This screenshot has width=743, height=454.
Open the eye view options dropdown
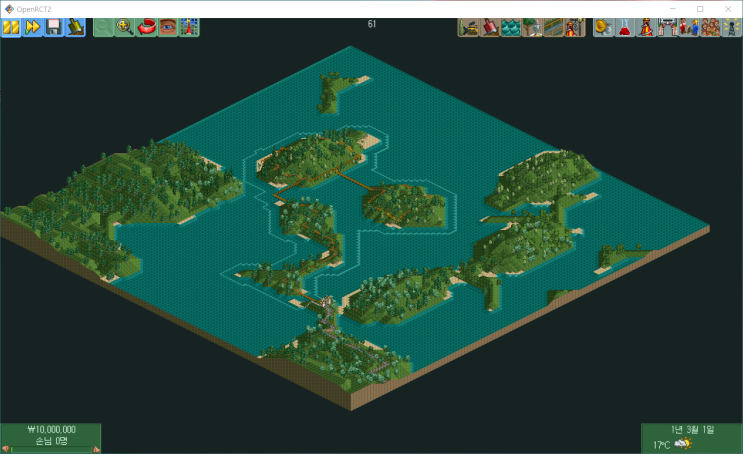[167, 27]
